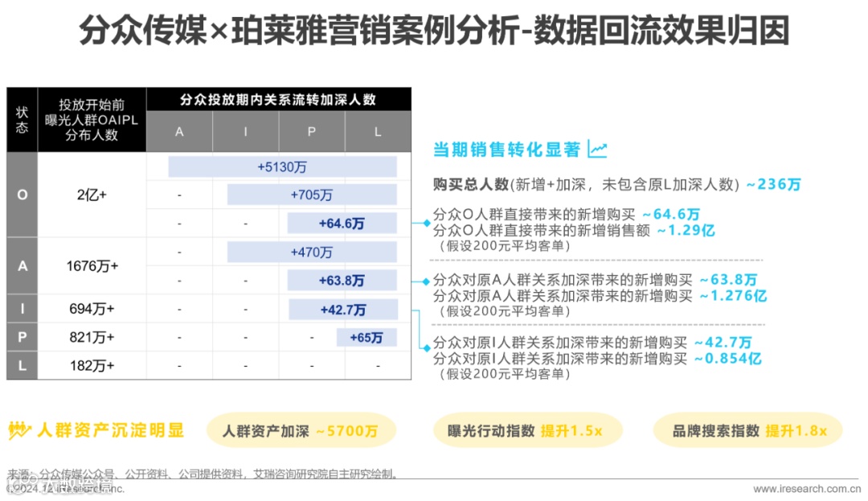Click the +5130万 bar
Image resolution: width=868 pixels, height=501 pixels.
[x=282, y=166]
